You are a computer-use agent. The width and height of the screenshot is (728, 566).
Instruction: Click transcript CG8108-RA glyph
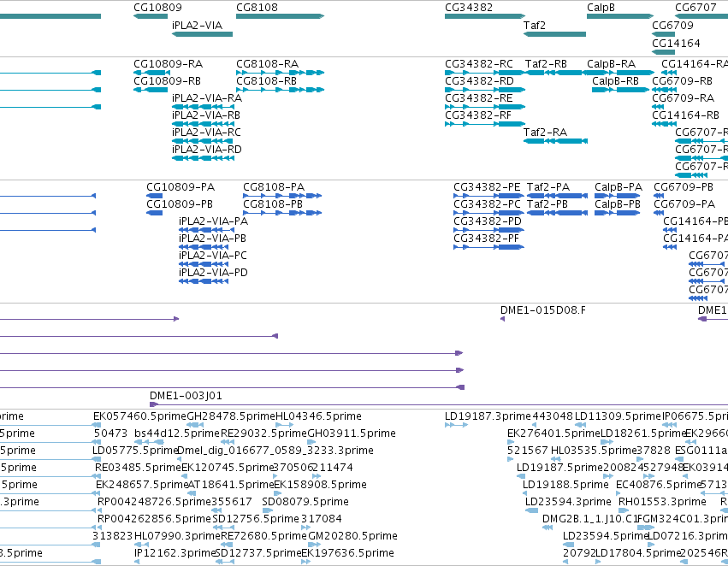[x=280, y=73]
